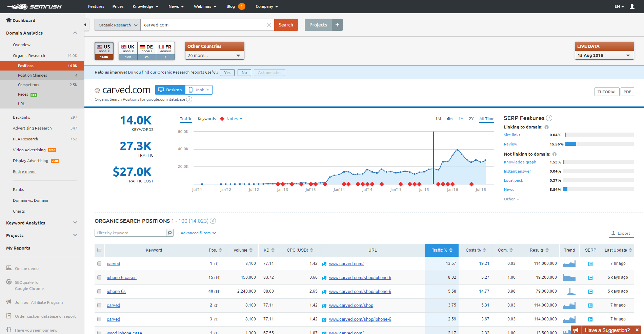
Task: Open the info tooltip next to SERP Features
Action: point(549,118)
